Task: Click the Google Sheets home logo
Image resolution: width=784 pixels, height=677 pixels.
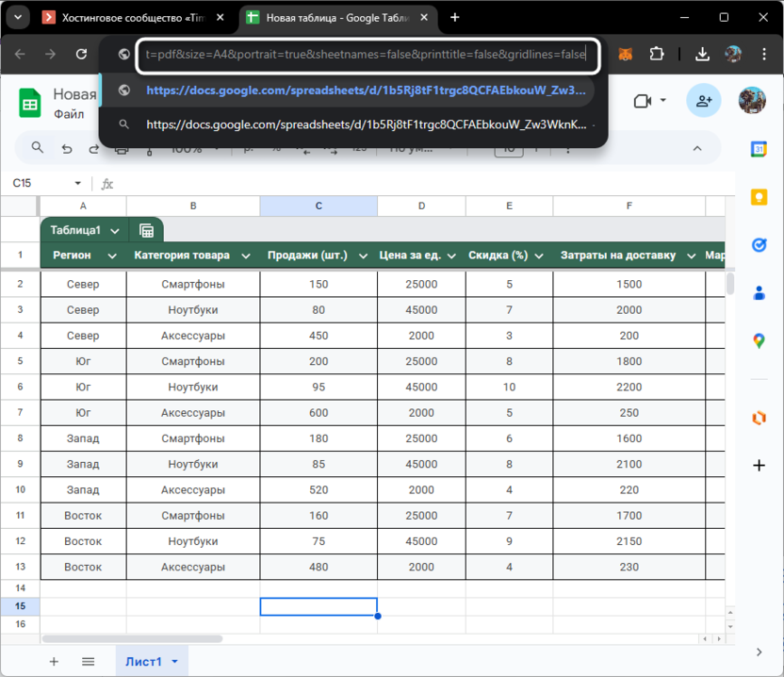Action: point(28,102)
